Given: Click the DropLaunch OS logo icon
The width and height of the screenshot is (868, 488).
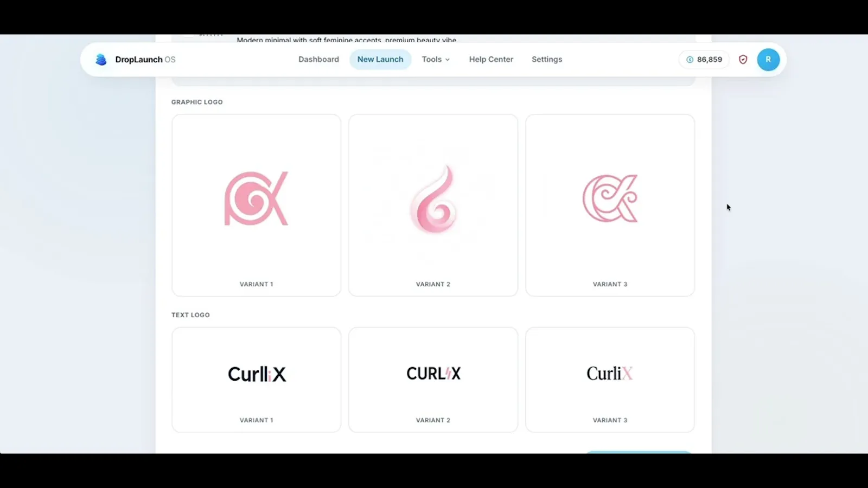Looking at the screenshot, I should tap(101, 60).
